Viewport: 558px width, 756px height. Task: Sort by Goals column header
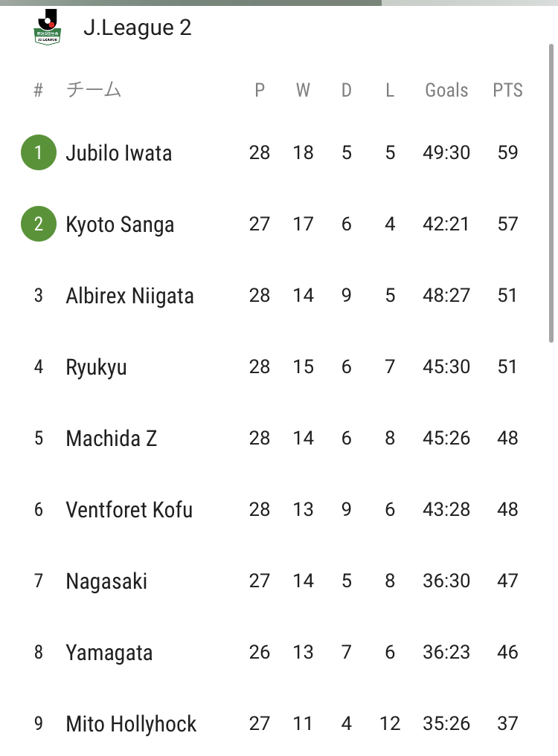click(446, 91)
